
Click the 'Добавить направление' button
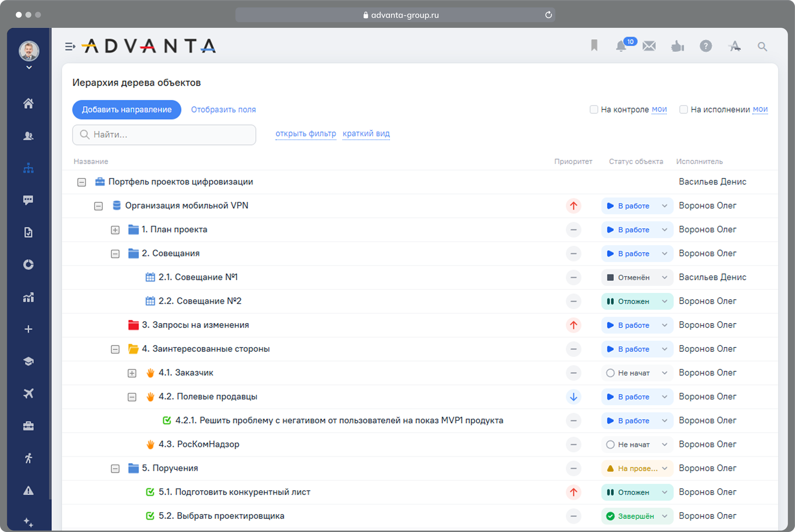127,109
